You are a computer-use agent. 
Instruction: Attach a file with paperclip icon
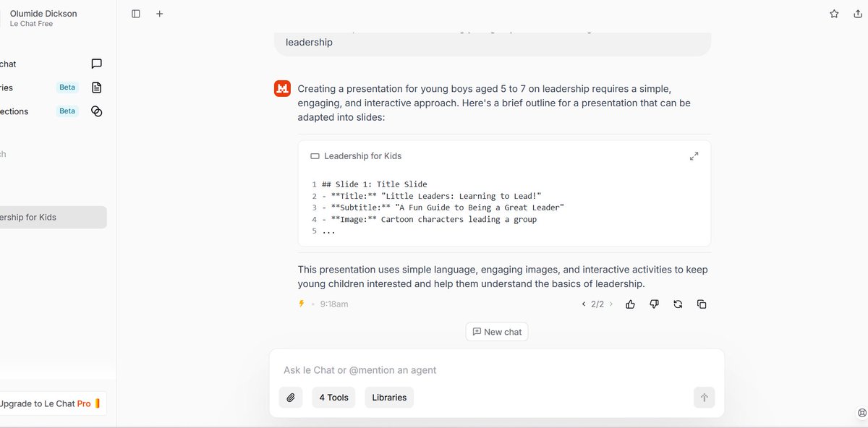point(291,397)
